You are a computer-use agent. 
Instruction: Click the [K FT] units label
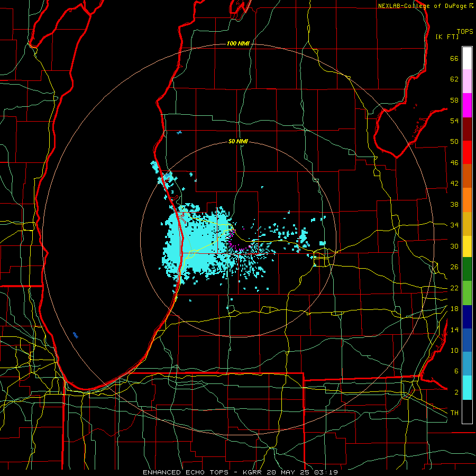pos(447,36)
